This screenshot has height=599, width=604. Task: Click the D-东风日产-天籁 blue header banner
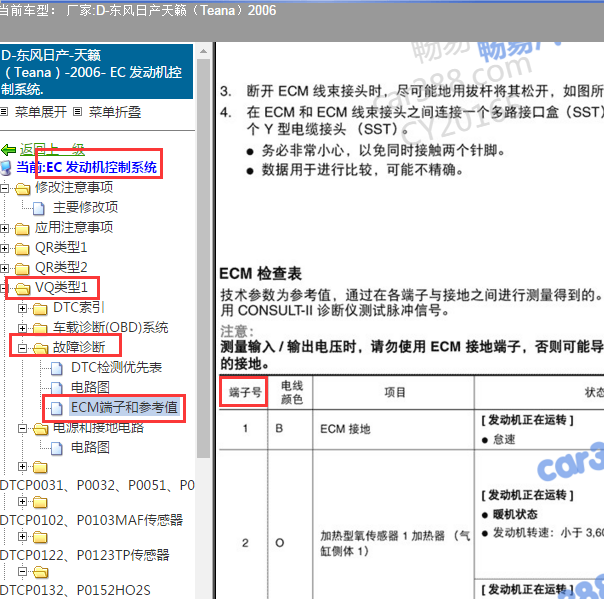tap(96, 72)
